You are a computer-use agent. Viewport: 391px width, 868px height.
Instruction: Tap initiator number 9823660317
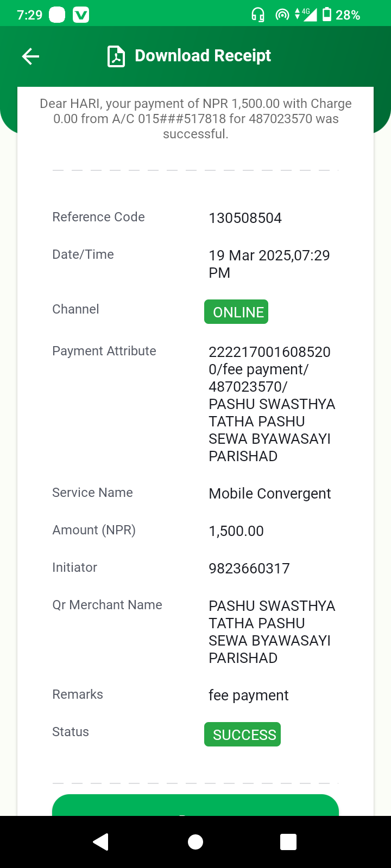pos(249,569)
